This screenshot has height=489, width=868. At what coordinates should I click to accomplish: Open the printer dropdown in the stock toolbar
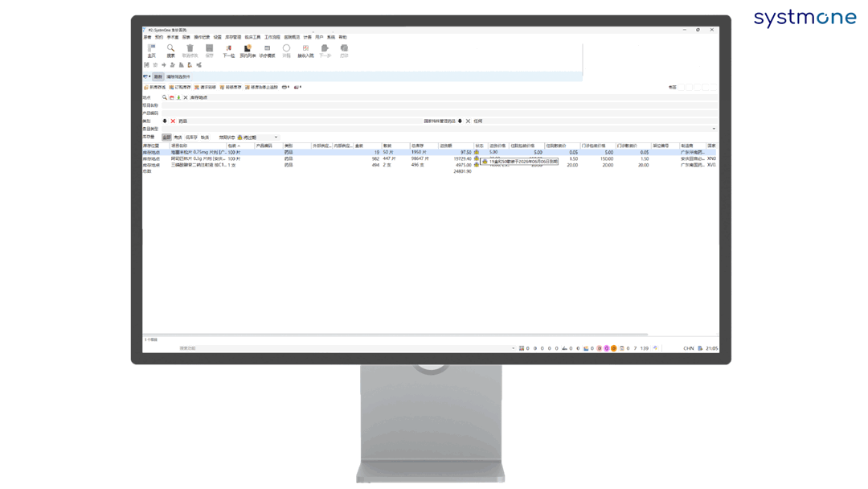click(285, 87)
